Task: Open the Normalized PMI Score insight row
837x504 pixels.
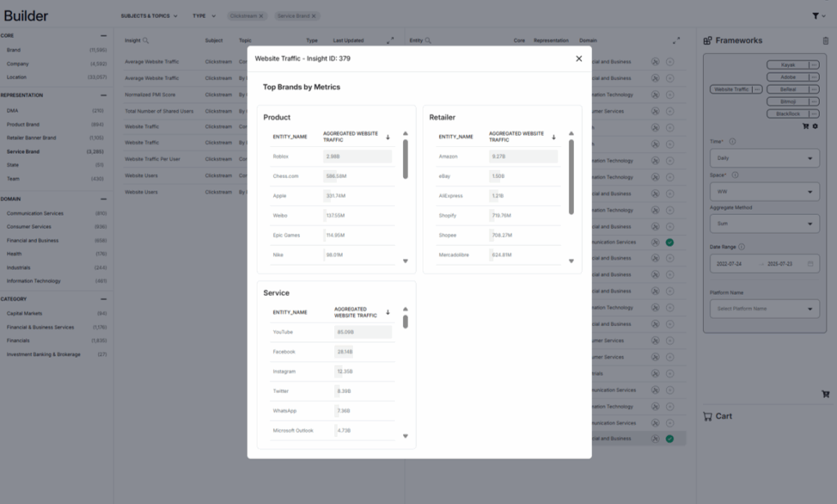Action: [150, 95]
